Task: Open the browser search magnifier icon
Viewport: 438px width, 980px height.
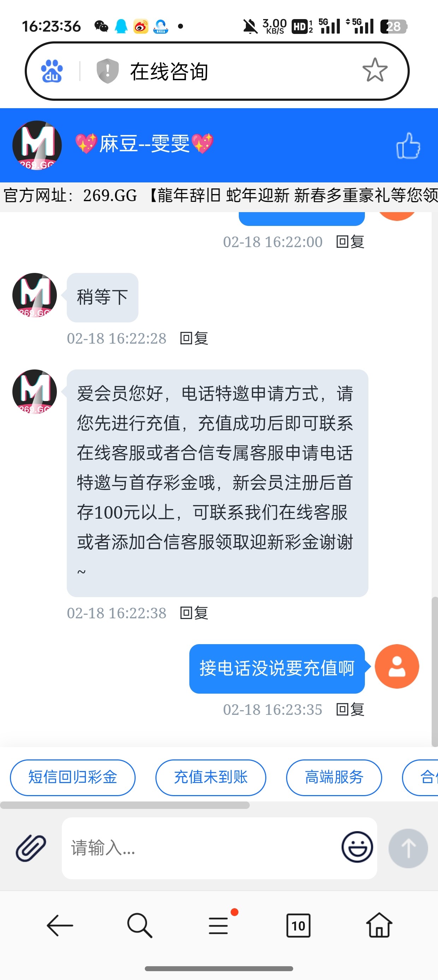Action: pos(140,925)
